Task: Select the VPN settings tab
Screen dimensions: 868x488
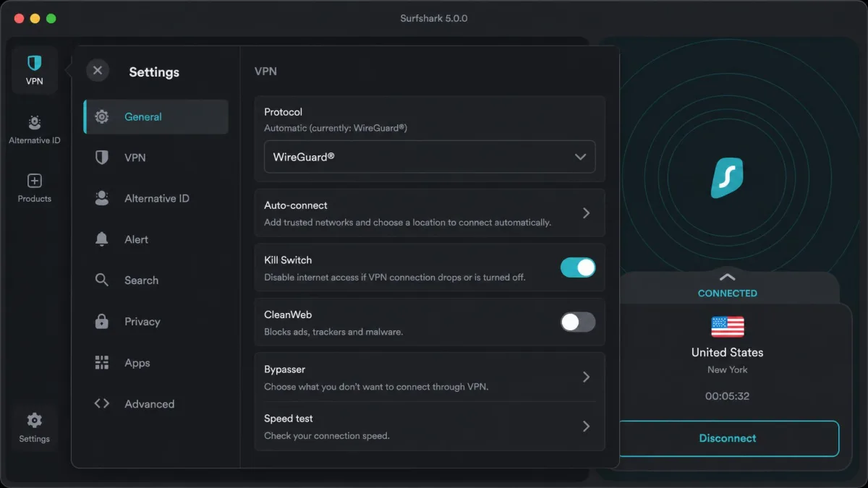Action: tap(156, 158)
